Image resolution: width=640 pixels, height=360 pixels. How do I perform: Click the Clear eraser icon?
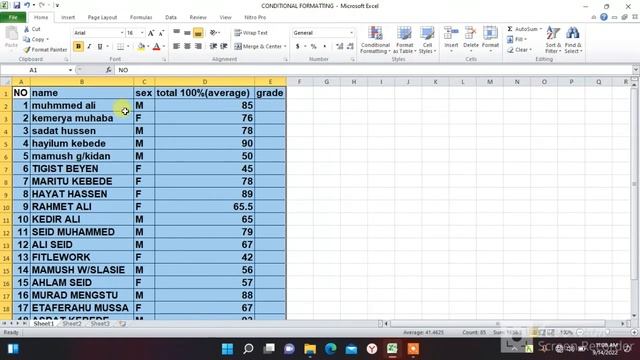(510, 50)
